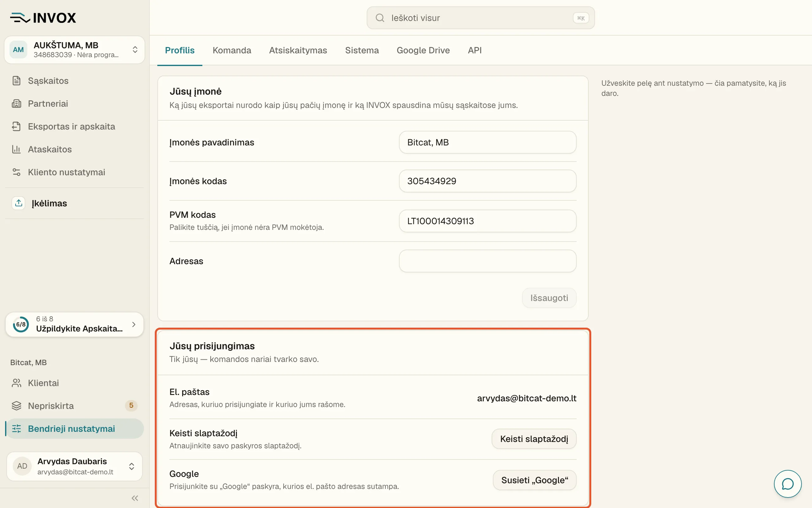Image resolution: width=812 pixels, height=508 pixels.
Task: Click the Bendrieji nustatymai settings icon
Action: tap(16, 429)
